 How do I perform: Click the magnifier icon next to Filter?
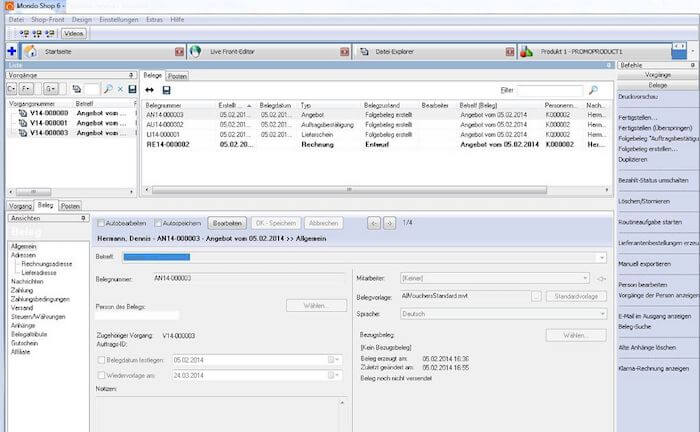[593, 90]
